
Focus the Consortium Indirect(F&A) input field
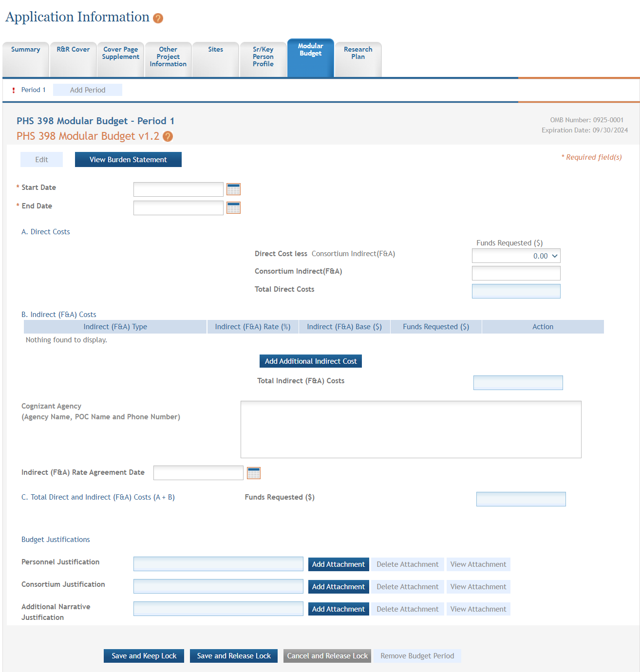[516, 273]
